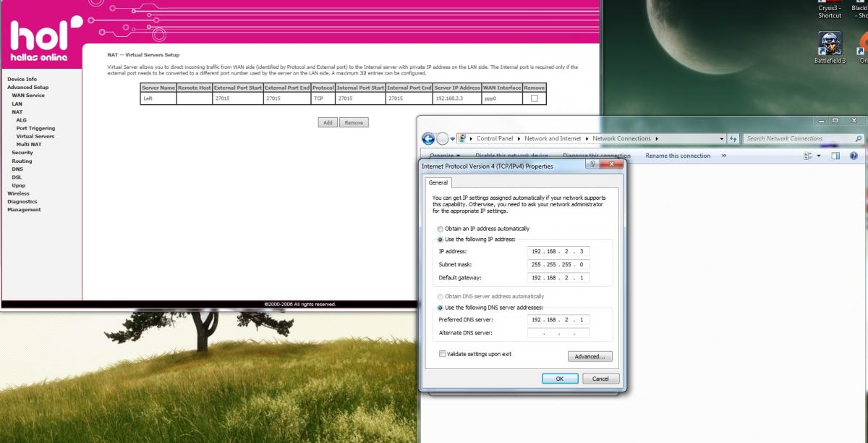
Task: Click the TCP protocol cell
Action: coord(323,98)
